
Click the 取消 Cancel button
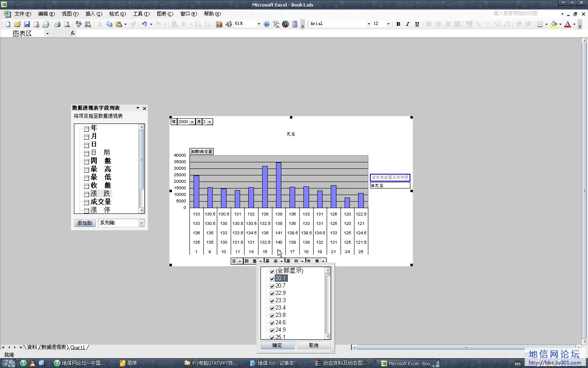314,346
